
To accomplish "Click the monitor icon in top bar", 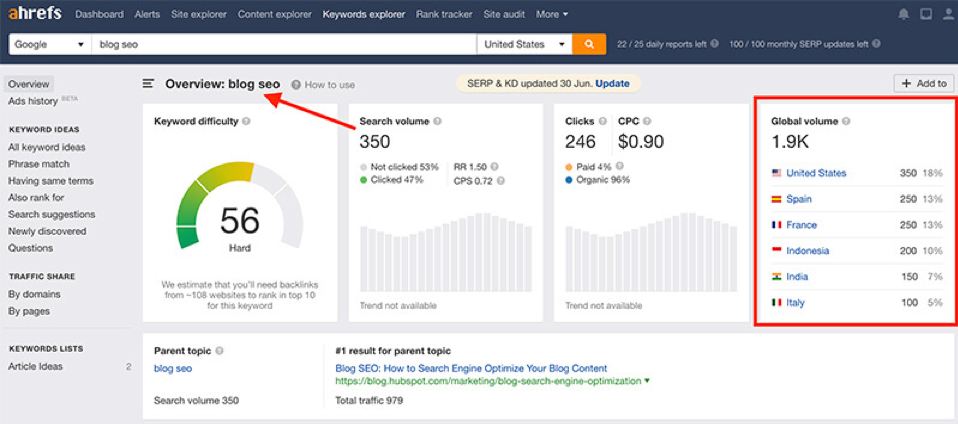I will click(926, 14).
